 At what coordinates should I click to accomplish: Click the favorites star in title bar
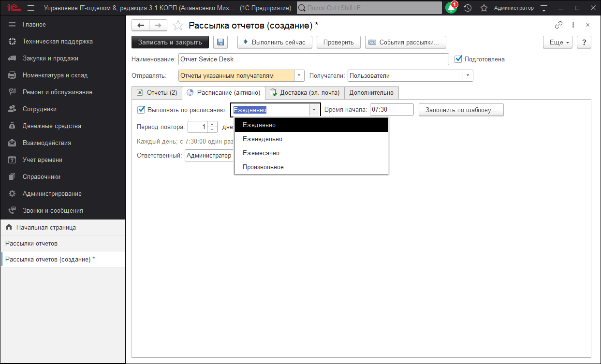point(484,8)
